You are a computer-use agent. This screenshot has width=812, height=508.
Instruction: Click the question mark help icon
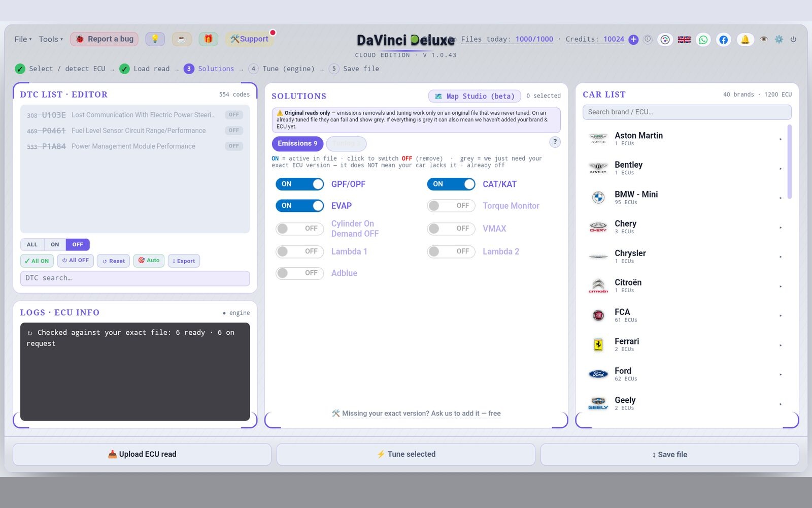tap(555, 142)
